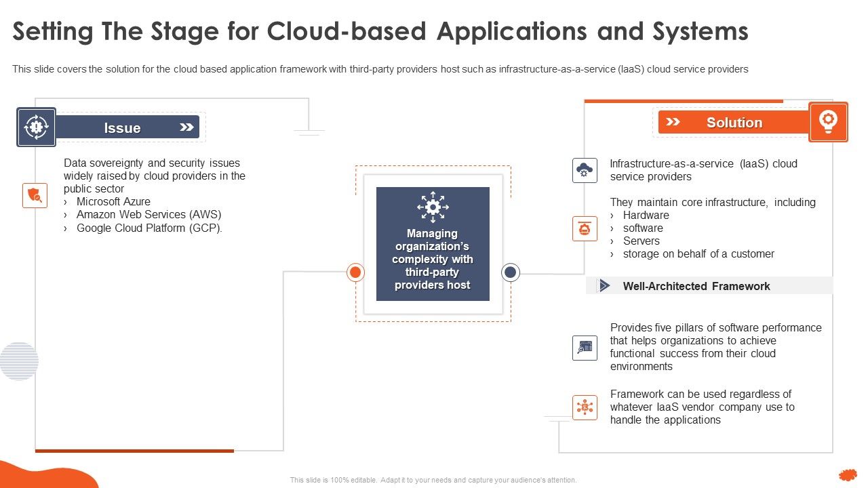Click the gear cycle icon beside Issue

tap(37, 127)
